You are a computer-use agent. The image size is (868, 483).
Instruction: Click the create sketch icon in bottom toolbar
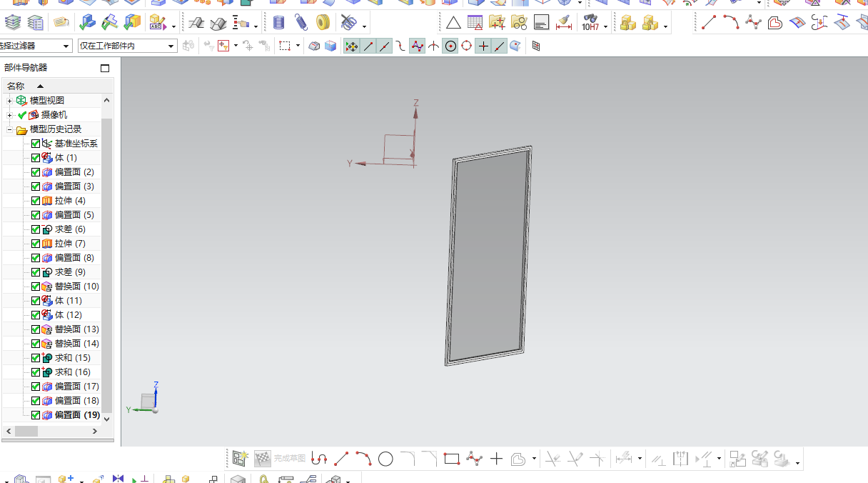pos(240,459)
